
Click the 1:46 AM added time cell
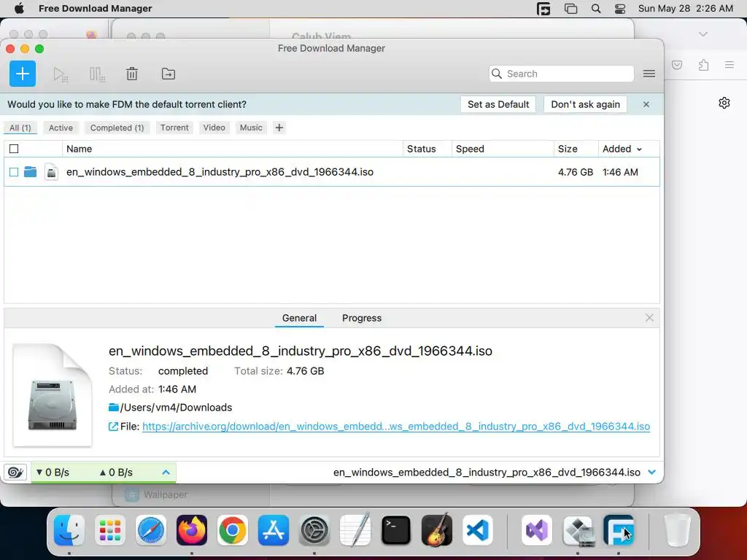pos(620,172)
